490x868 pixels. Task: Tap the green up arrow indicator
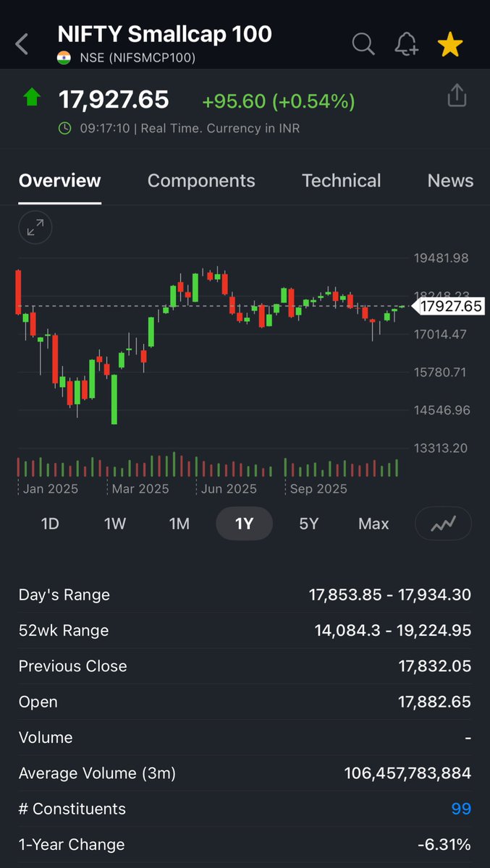pyautogui.click(x=31, y=97)
